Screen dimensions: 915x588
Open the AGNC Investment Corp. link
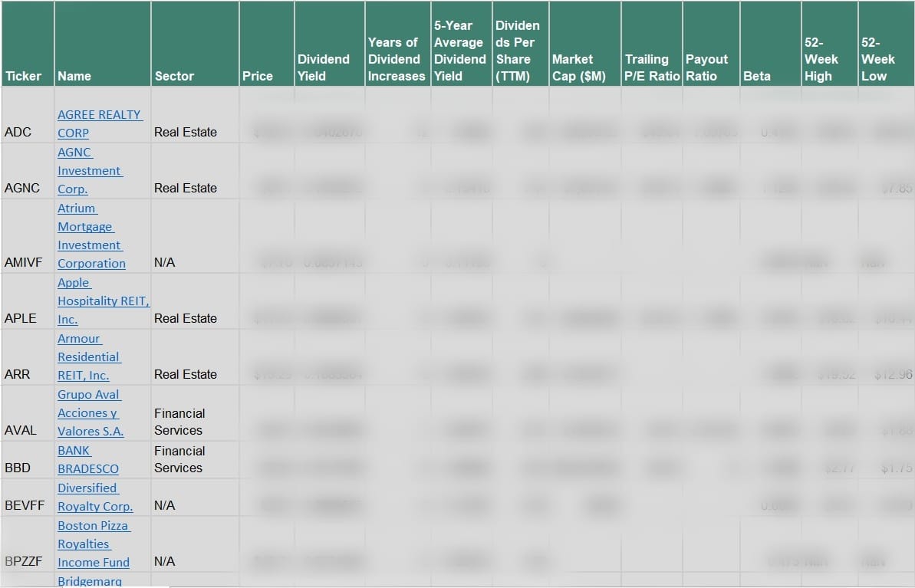(x=90, y=171)
